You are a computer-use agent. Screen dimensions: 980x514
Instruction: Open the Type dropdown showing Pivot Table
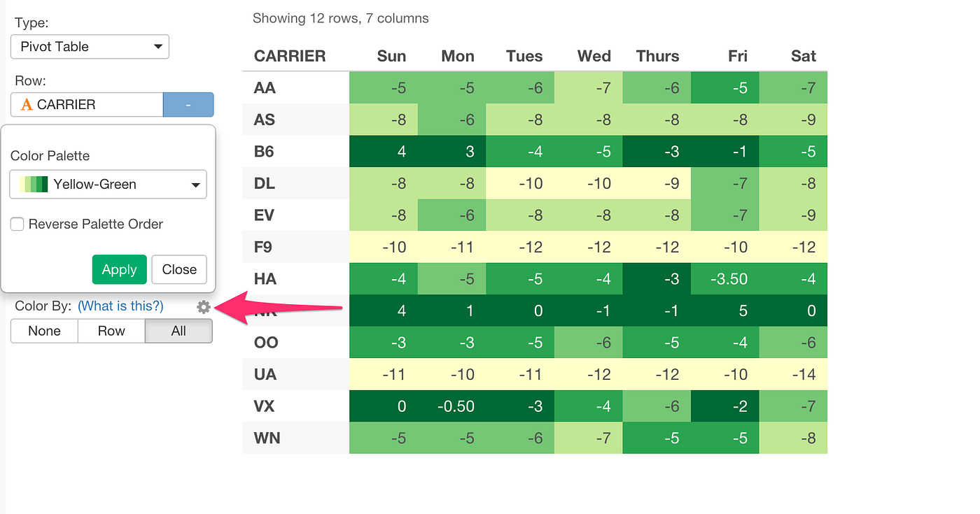(90, 47)
